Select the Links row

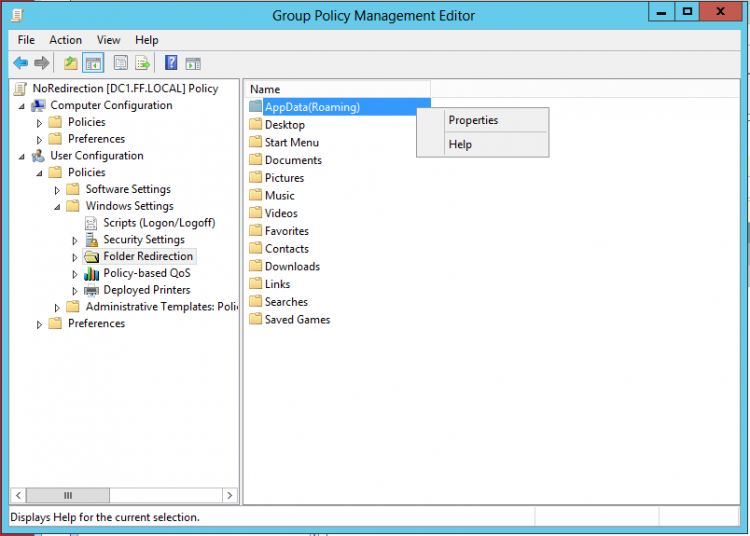click(277, 284)
